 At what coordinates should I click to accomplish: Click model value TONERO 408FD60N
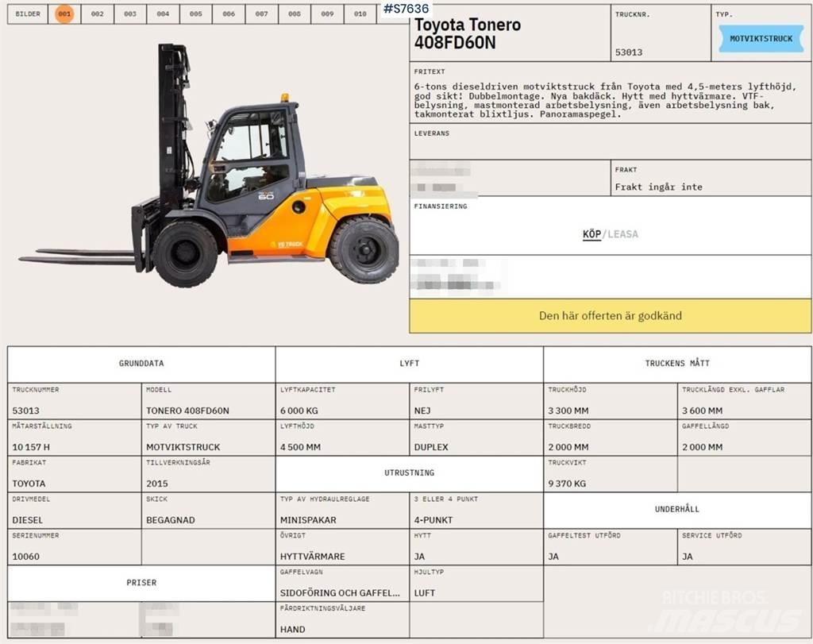click(187, 411)
